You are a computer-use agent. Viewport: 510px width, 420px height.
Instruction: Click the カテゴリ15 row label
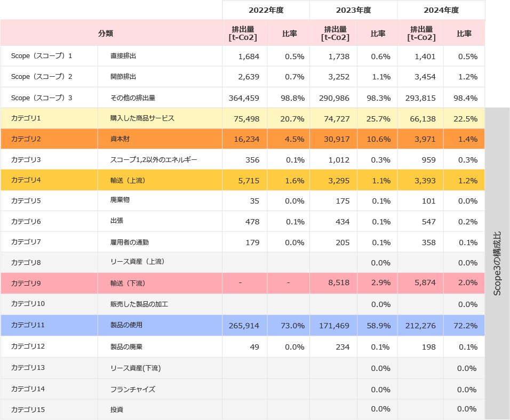click(x=28, y=409)
